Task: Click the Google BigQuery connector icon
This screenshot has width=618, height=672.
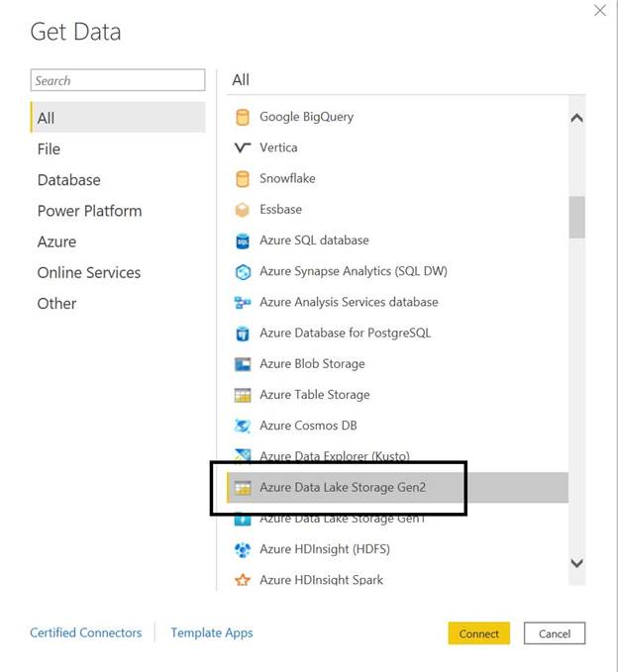Action: pyautogui.click(x=243, y=117)
